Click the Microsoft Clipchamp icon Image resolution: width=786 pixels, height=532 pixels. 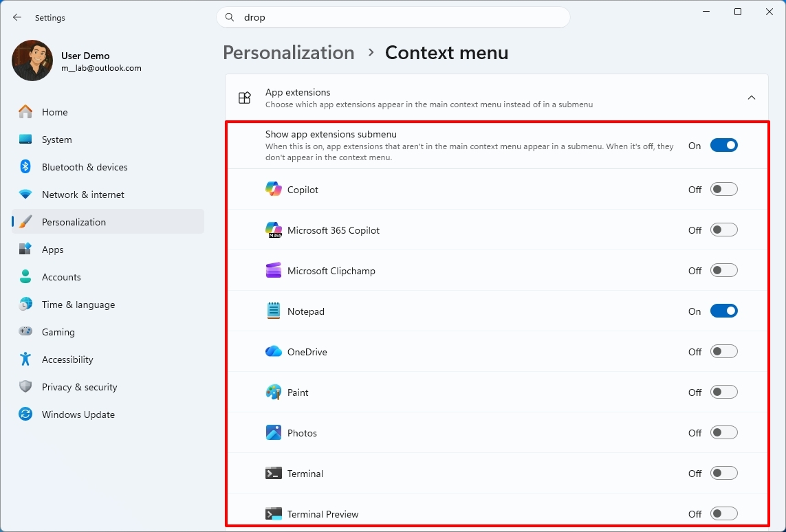273,271
